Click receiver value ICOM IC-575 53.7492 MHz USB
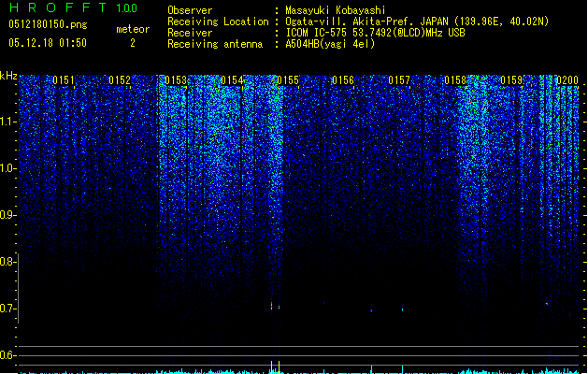Screen dimensions: 588x374 click(375, 33)
